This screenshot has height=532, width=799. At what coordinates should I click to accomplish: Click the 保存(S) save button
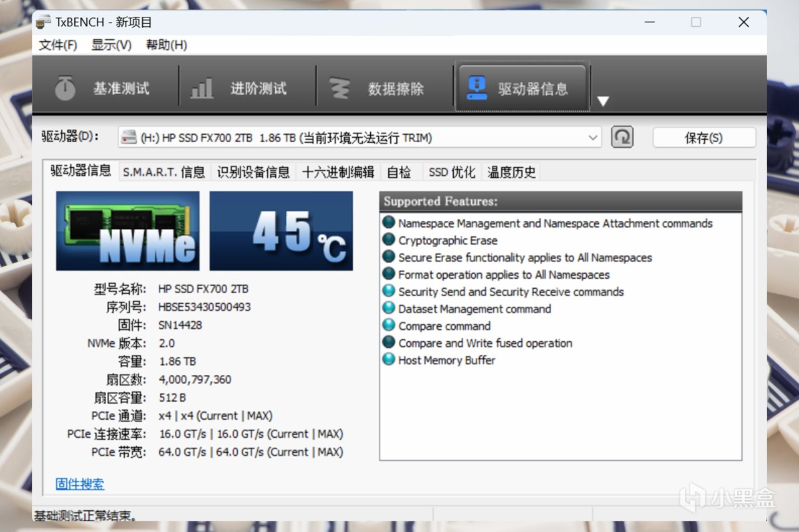704,138
